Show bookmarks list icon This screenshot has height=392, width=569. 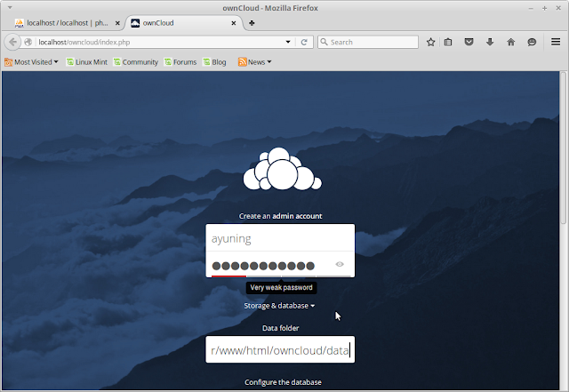click(448, 42)
